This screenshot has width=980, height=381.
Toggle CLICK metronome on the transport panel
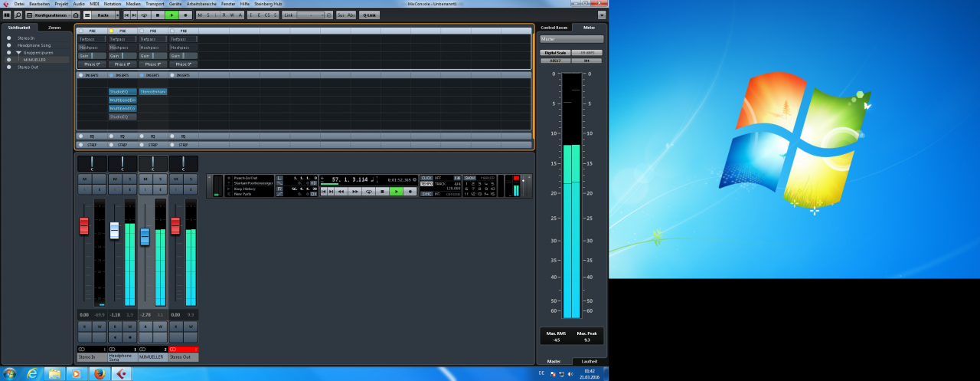click(426, 178)
